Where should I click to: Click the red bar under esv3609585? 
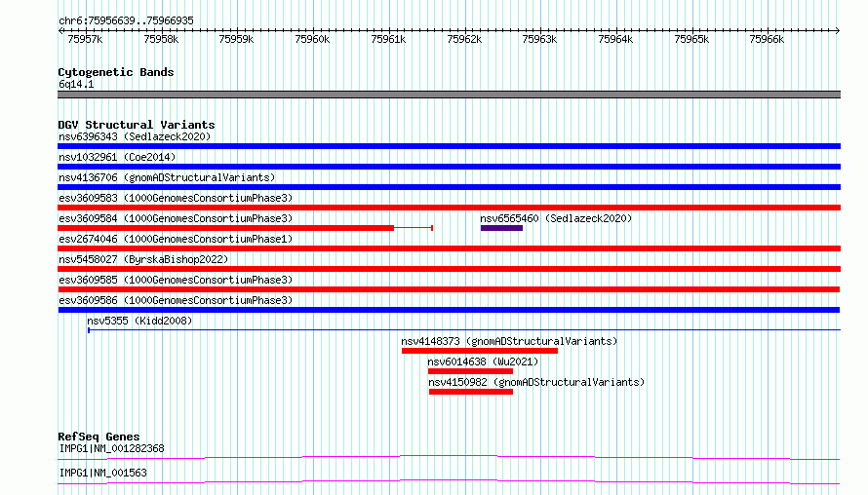[x=449, y=289]
